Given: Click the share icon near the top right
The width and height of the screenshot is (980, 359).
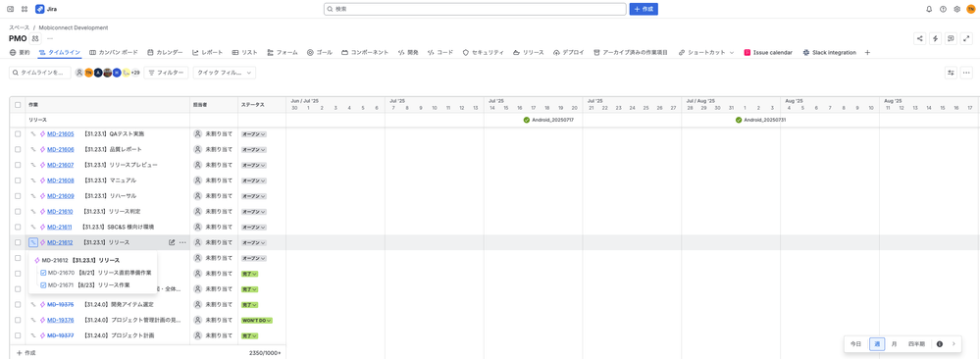Looking at the screenshot, I should tap(920, 38).
